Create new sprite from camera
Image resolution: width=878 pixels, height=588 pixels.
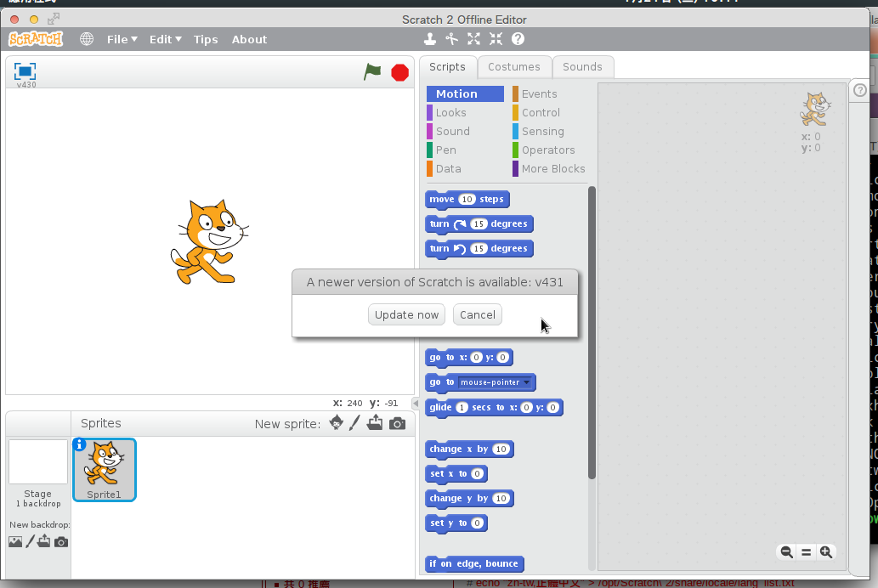point(397,423)
